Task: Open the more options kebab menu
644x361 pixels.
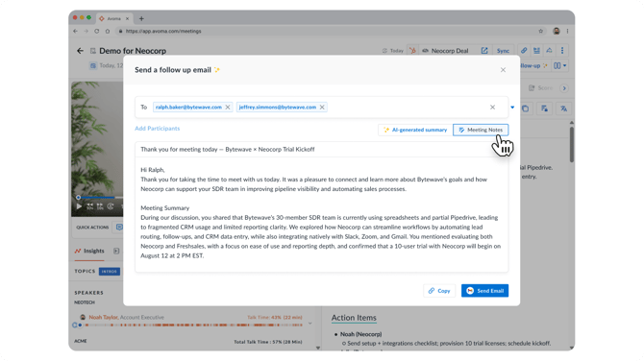Action: click(x=562, y=51)
